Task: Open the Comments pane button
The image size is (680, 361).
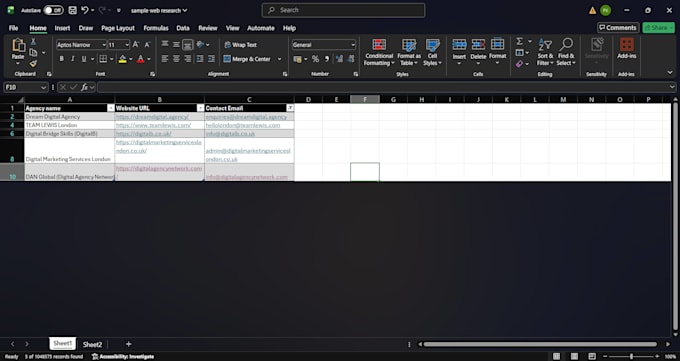Action: (618, 28)
